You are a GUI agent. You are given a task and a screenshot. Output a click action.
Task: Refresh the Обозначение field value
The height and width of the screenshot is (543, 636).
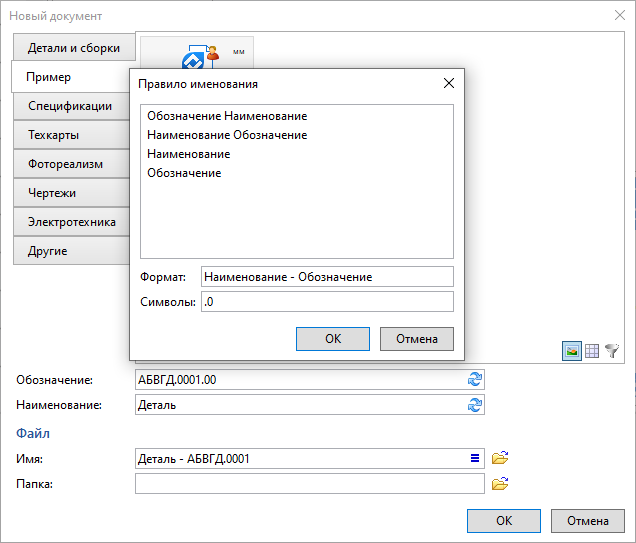point(475,379)
